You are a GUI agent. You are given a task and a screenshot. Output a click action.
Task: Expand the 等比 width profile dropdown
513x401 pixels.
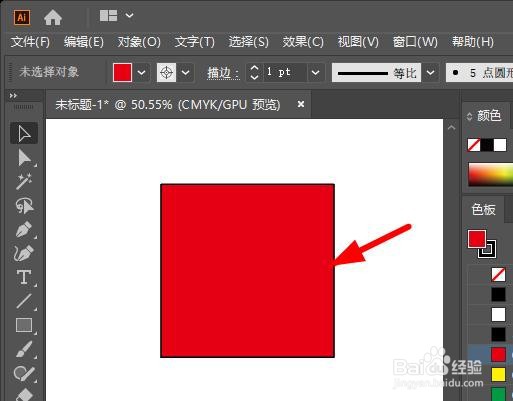[x=430, y=72]
